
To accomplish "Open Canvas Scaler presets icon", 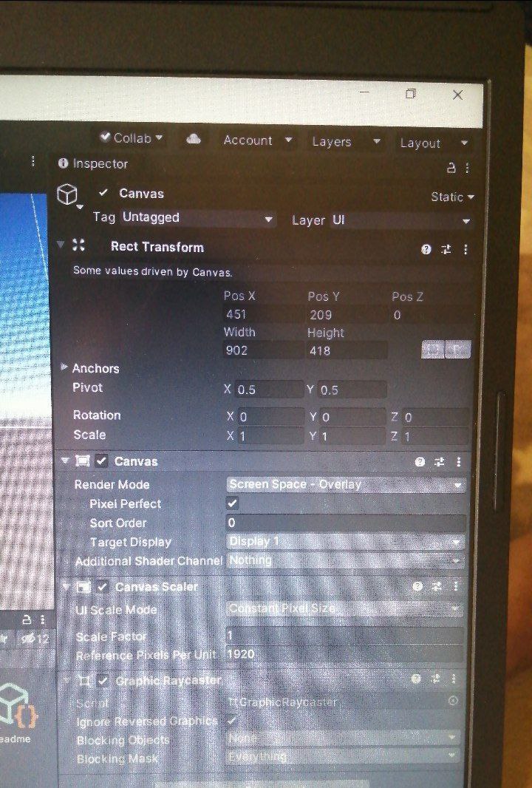I will coord(437,586).
